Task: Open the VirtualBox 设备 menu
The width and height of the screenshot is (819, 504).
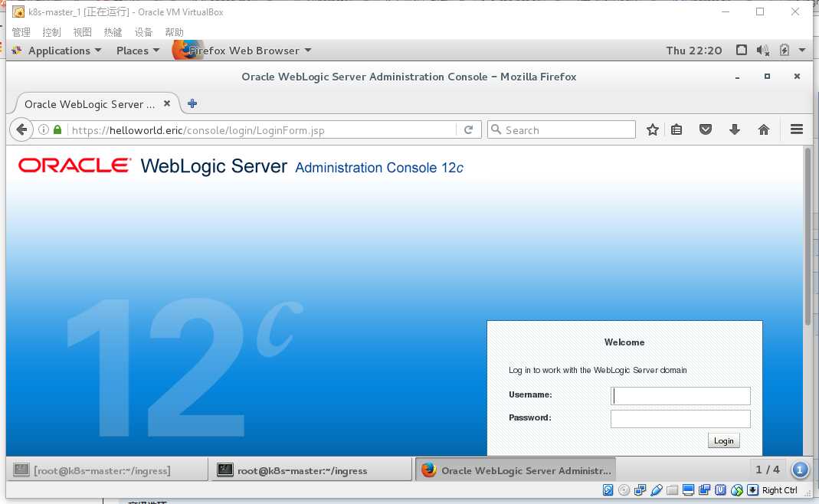Action: click(x=143, y=32)
